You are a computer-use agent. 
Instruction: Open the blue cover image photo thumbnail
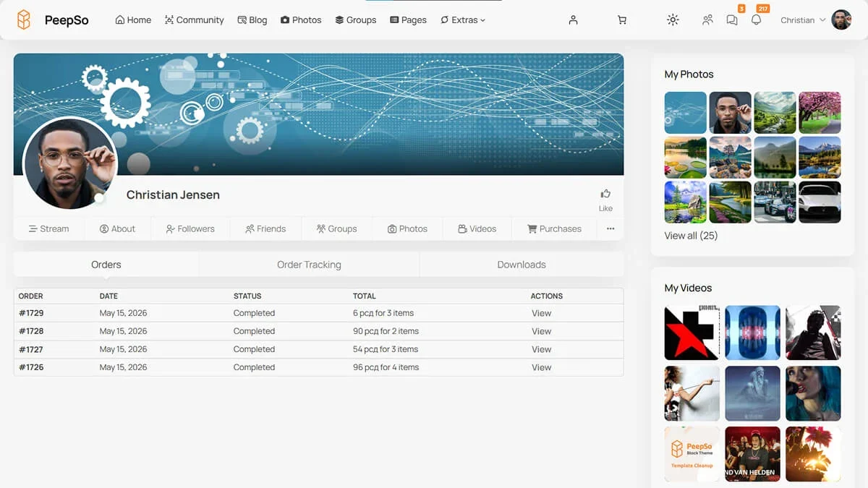[686, 113]
